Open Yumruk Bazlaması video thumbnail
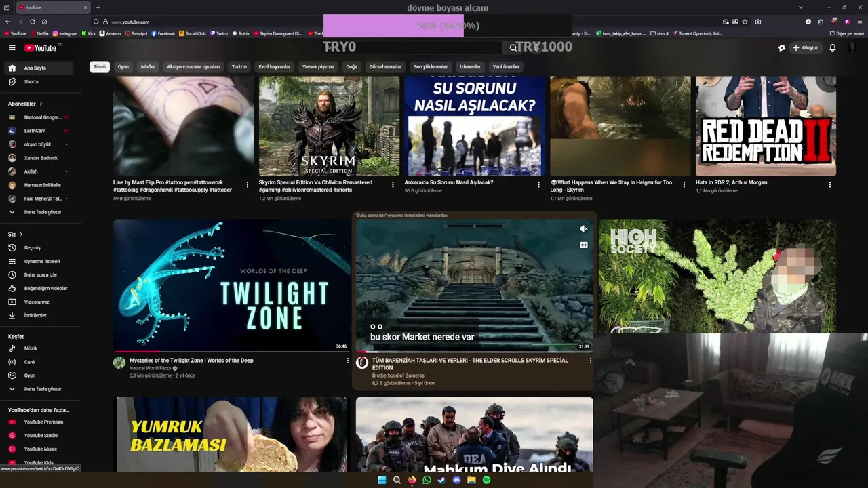868x488 pixels. coord(231,434)
